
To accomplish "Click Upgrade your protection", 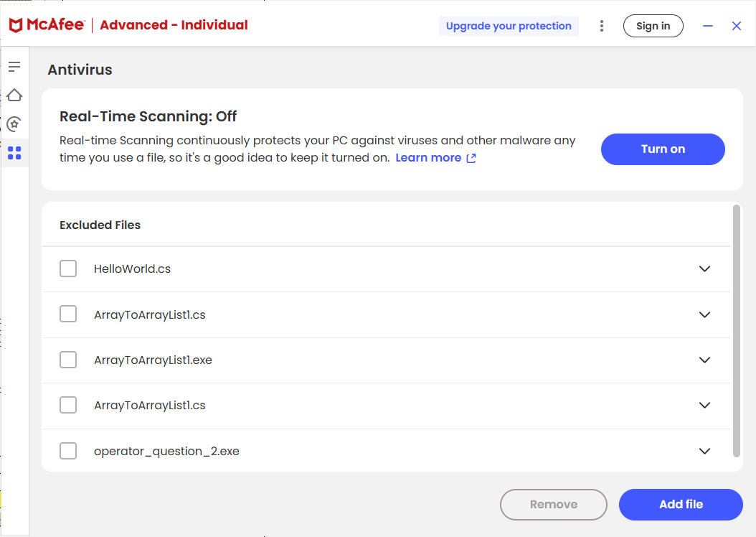I will point(509,26).
